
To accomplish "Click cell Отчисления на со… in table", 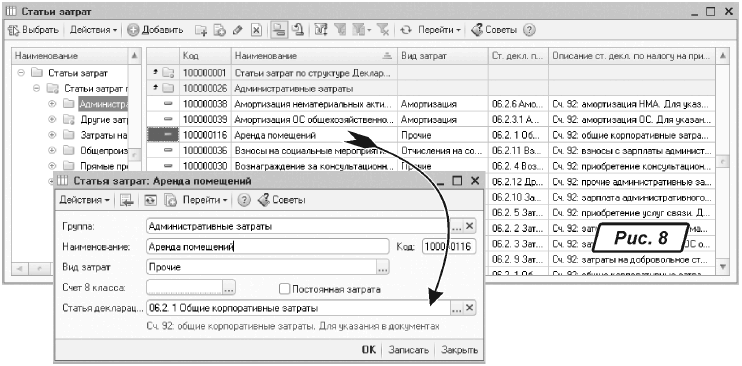I will 442,151.
